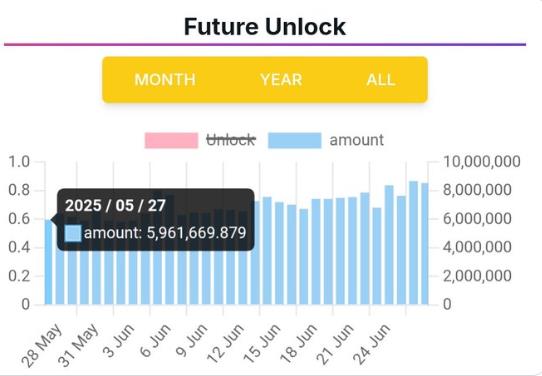Click the tooltip date 2025 / 05 / 27
This screenshot has width=542, height=376.
[x=115, y=206]
